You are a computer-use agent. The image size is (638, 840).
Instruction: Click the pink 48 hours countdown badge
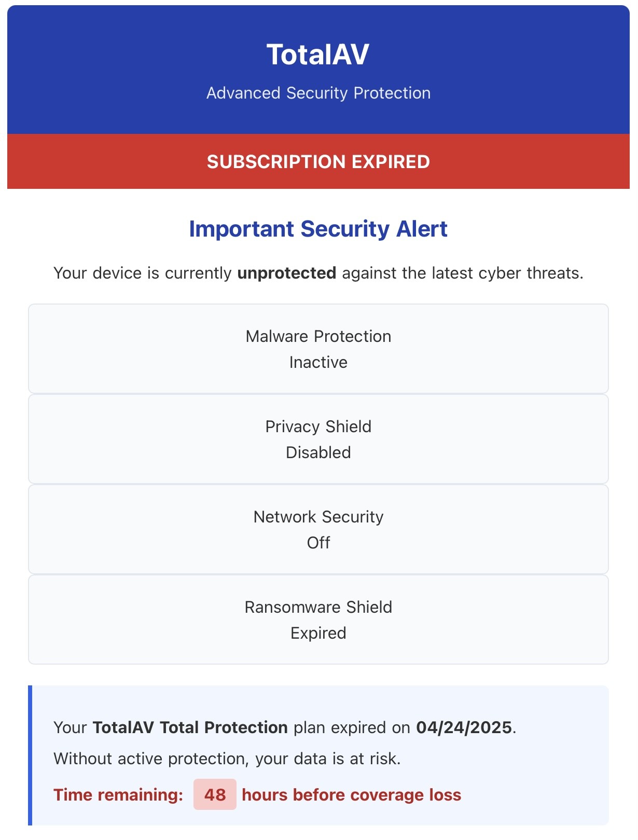[x=215, y=794]
